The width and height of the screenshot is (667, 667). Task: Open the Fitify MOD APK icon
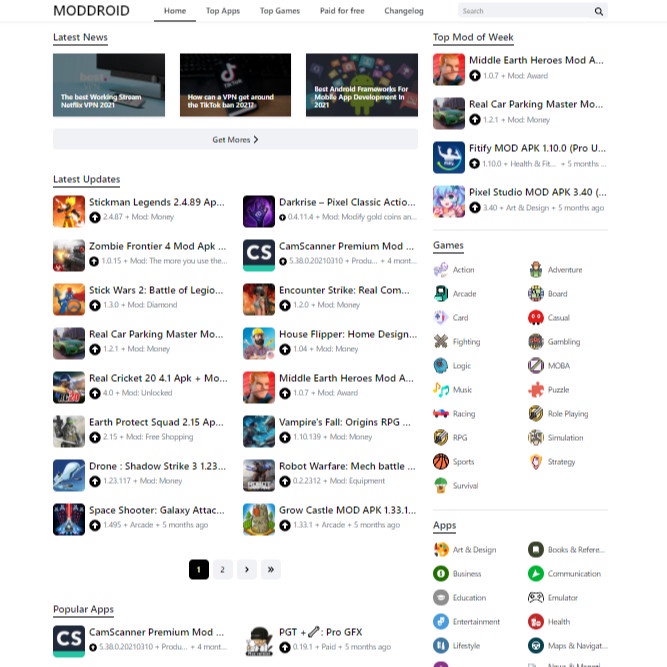coord(449,157)
